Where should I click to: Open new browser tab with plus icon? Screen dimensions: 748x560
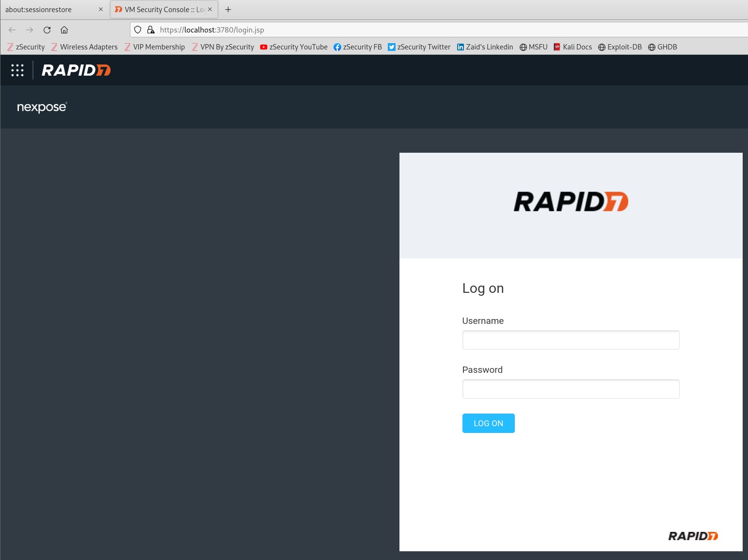228,10
